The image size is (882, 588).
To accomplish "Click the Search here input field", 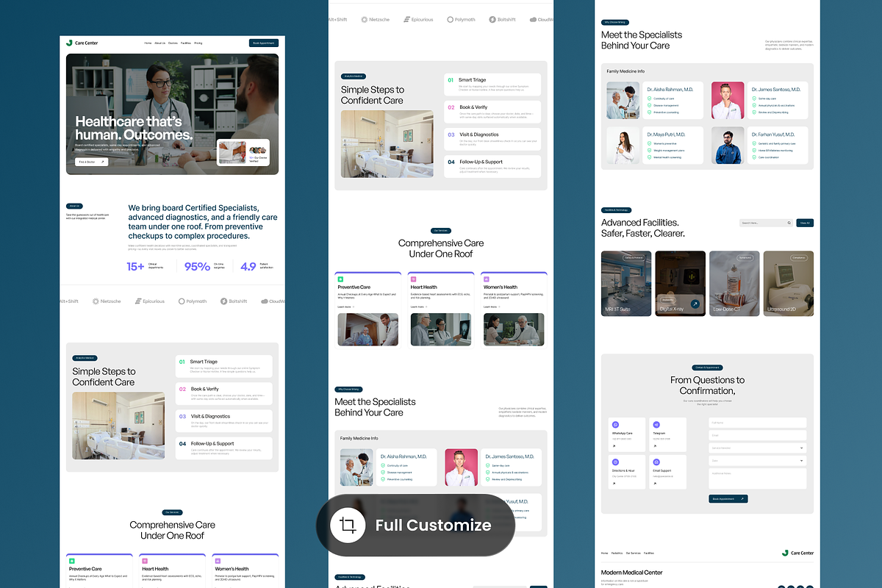I will 767,223.
